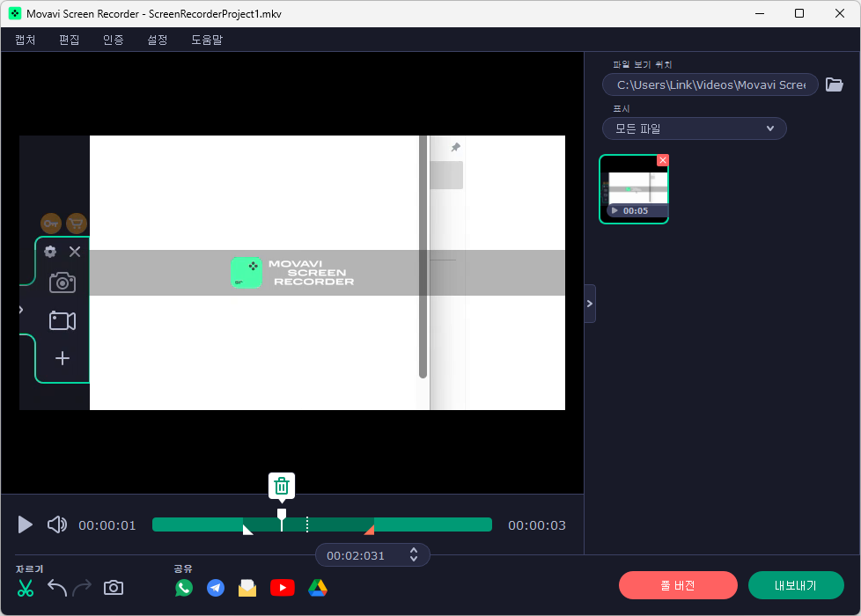Viewport: 861px width, 616px height.
Task: Open the 인증 menu
Action: click(x=113, y=40)
